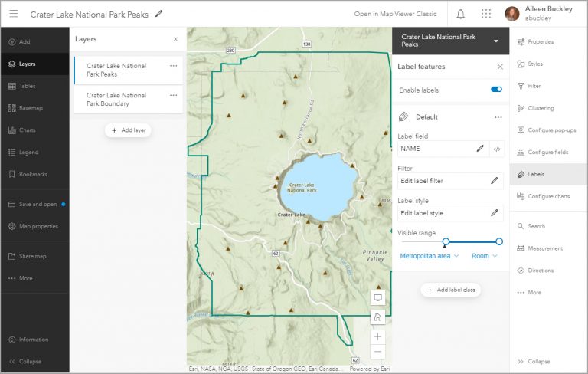Click the left visible range slider handle
This screenshot has height=374, width=588.
point(446,242)
